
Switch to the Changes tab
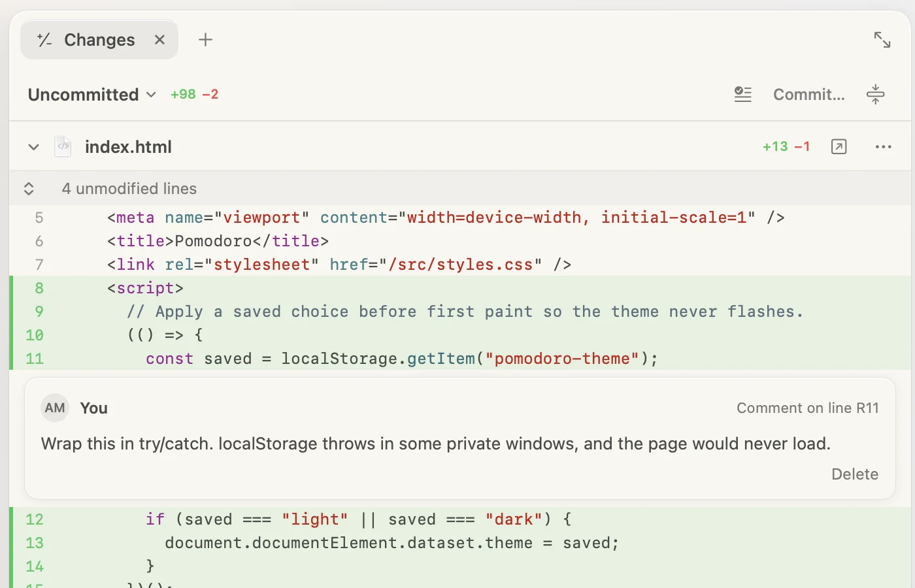pos(99,40)
